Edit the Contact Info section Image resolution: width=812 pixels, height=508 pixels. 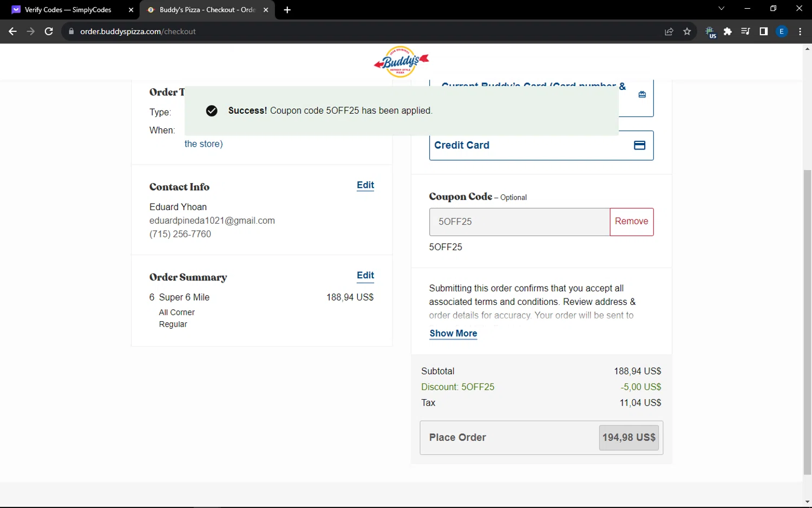coord(365,185)
